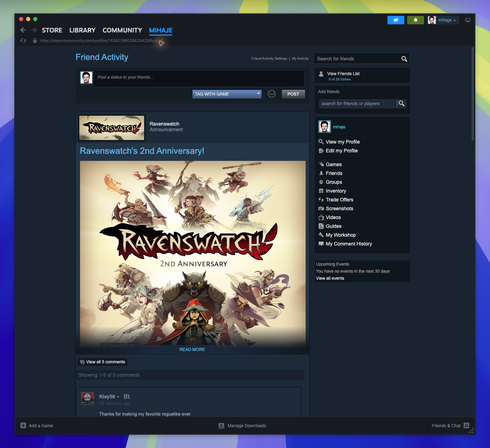This screenshot has width=490, height=448.
Task: Click the Ravenswatch announcement header thumbnail
Action: (x=112, y=128)
